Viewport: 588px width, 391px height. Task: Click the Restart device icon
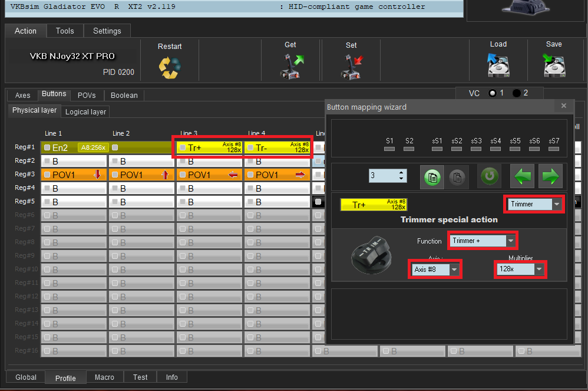[170, 67]
